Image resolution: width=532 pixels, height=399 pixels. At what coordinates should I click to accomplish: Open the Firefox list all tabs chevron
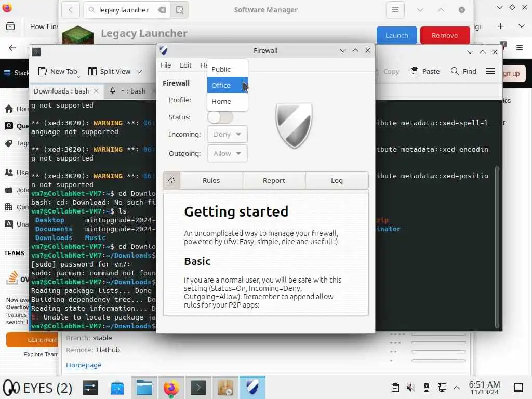[x=522, y=26]
